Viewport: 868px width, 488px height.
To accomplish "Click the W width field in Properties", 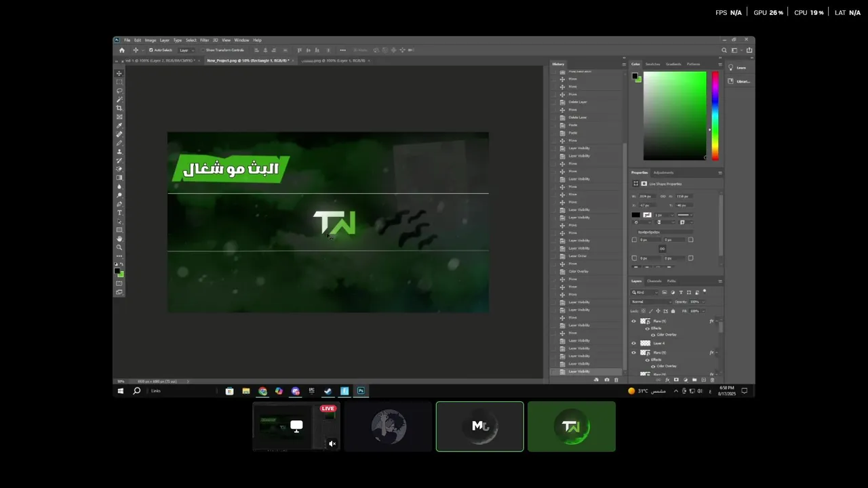I will click(646, 197).
